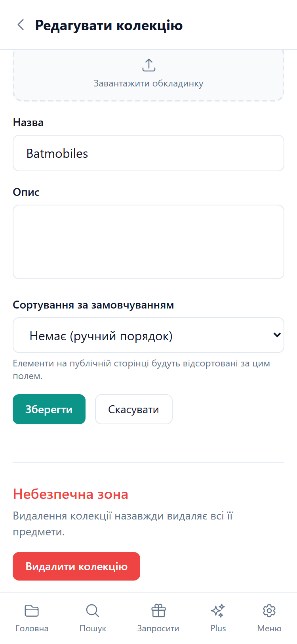Open the Plus section in the bottom bar
Viewport: 297px width, 644px height.
[217, 617]
